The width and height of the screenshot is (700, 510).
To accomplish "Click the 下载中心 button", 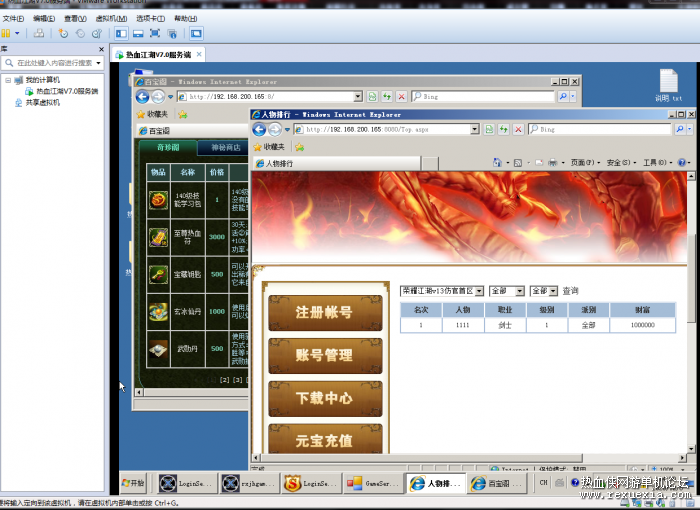I will click(325, 398).
